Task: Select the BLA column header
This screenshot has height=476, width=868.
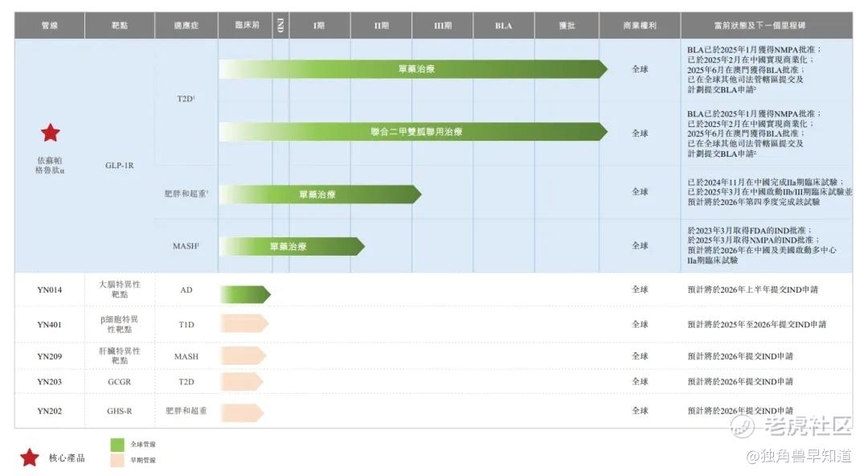Action: coord(504,26)
